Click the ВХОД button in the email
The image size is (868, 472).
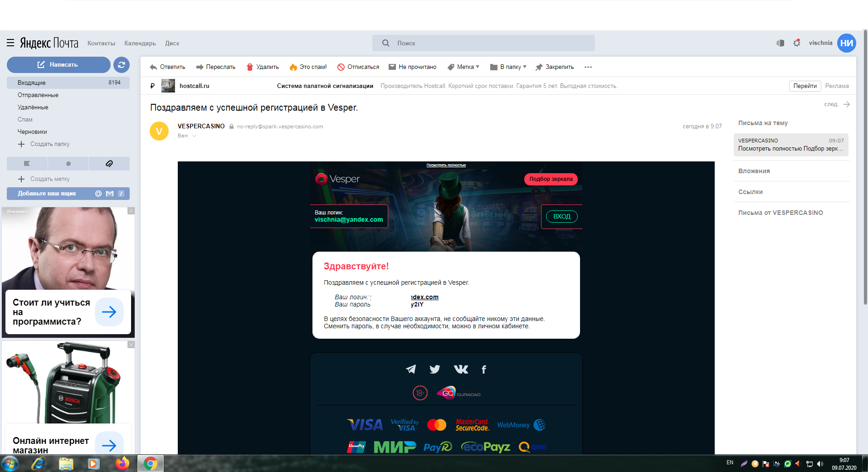pyautogui.click(x=562, y=216)
